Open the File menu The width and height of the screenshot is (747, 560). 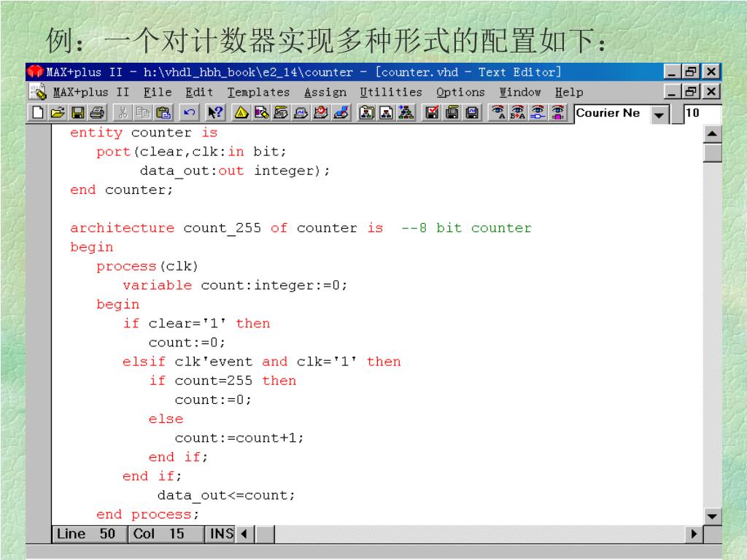point(158,93)
